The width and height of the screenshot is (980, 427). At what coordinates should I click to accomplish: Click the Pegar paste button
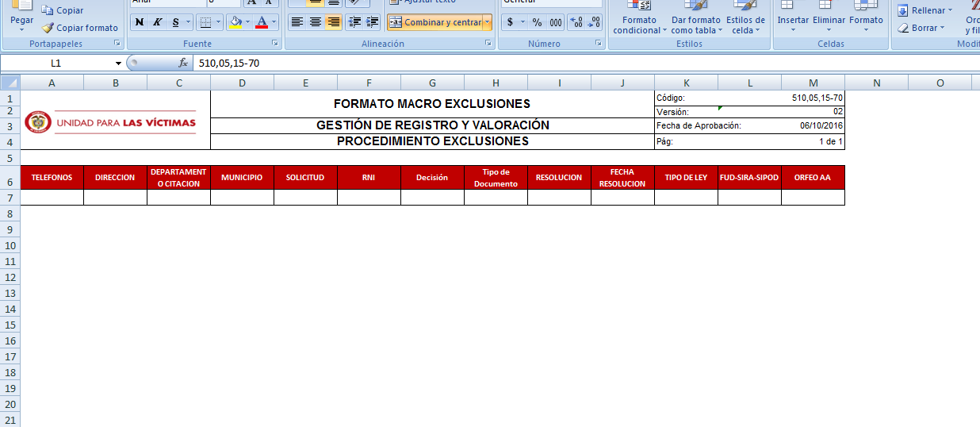(22, 16)
